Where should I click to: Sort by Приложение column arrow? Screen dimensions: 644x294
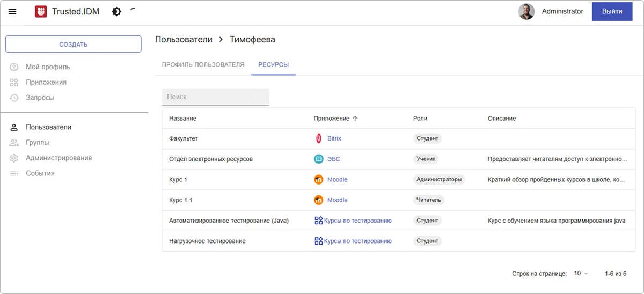pyautogui.click(x=355, y=119)
